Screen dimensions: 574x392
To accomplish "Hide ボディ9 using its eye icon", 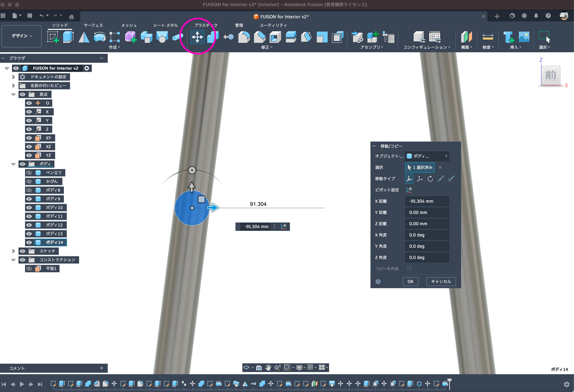I will 29,199.
